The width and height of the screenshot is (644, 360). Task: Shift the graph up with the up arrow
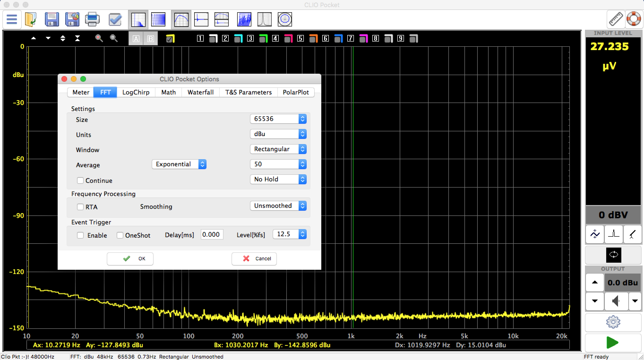(34, 38)
